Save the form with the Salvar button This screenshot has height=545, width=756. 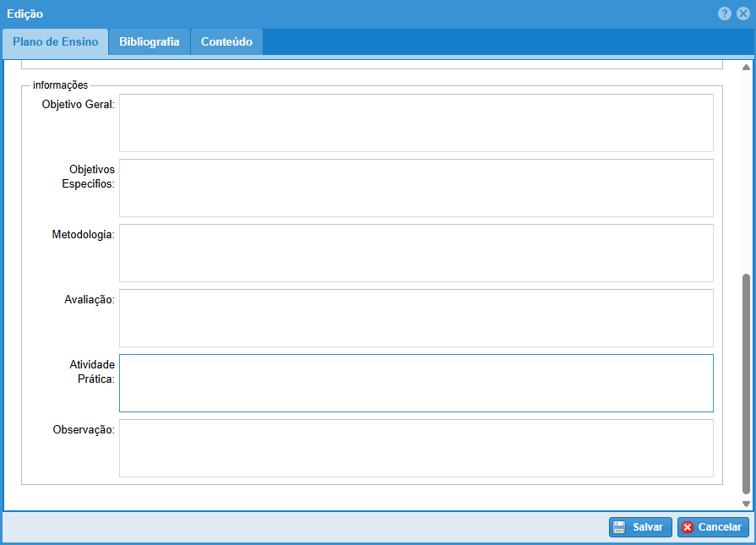(x=640, y=527)
